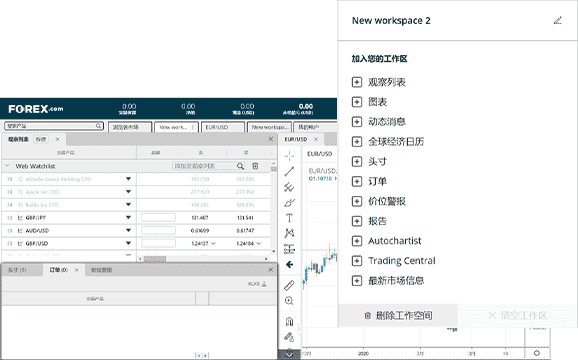
Task: Select the trend line drawing tool
Action: (x=289, y=171)
